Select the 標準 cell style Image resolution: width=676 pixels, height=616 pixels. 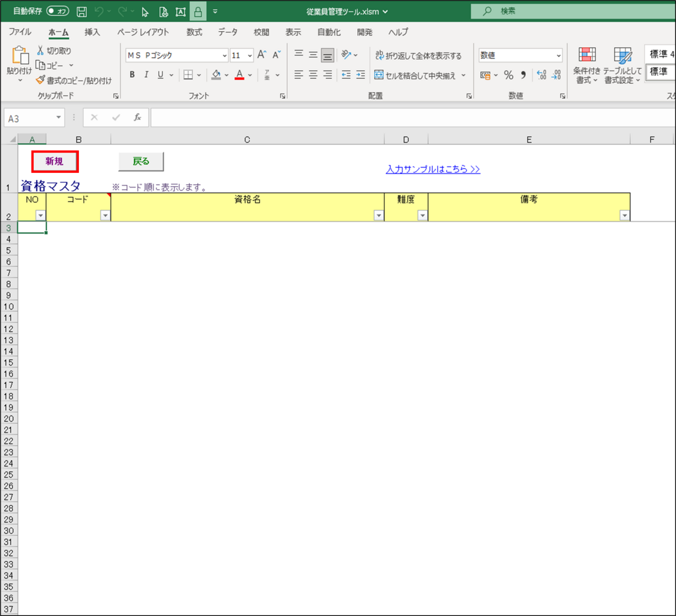[659, 72]
